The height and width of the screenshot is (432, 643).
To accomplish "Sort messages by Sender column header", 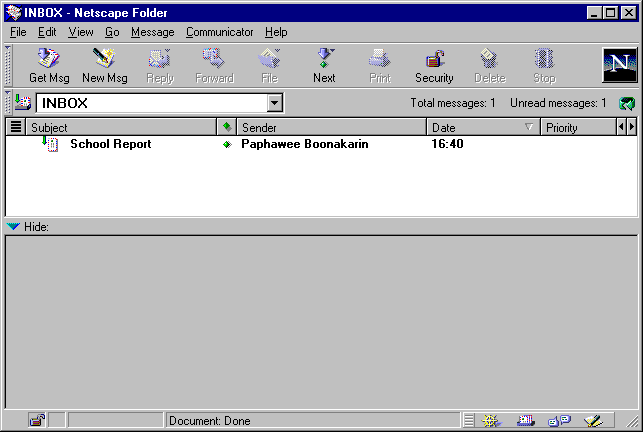I will click(x=331, y=127).
